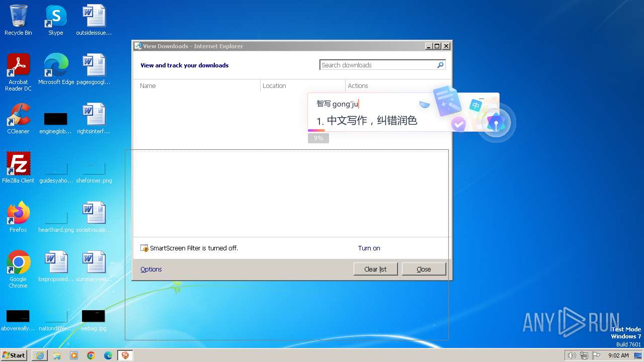This screenshot has width=644, height=362.
Task: Open the Start menu
Action: [14, 355]
